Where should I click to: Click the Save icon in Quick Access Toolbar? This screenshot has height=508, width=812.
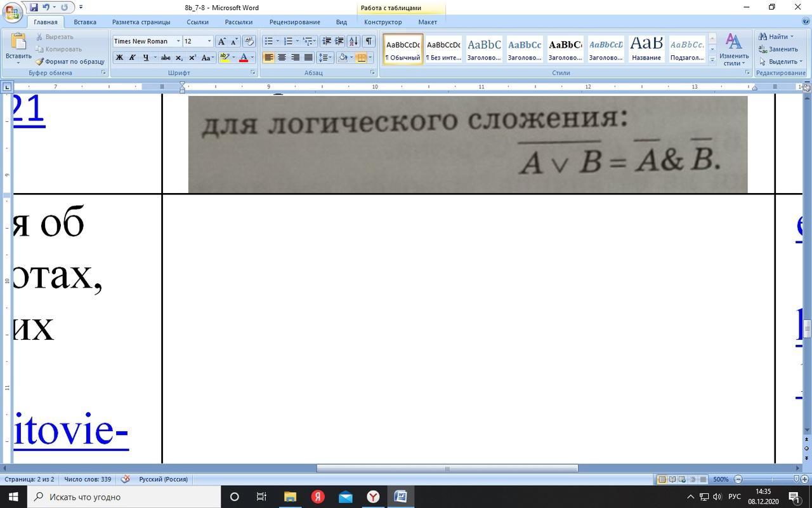(34, 8)
